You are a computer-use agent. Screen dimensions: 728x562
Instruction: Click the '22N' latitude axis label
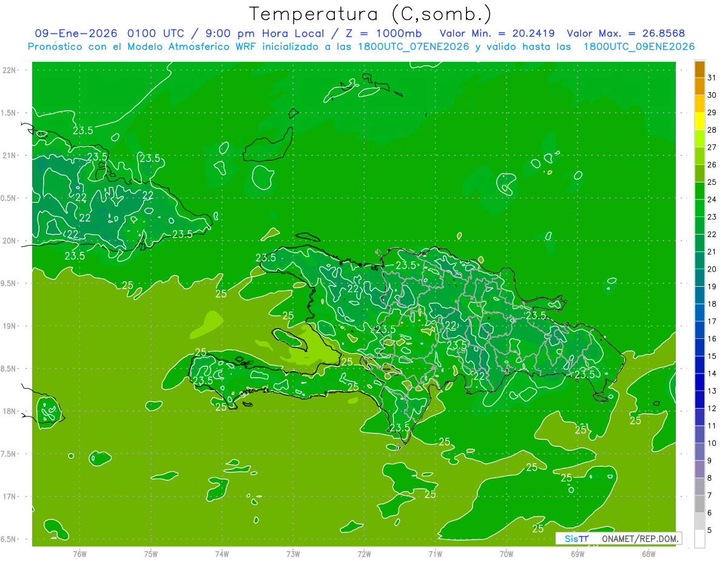click(x=9, y=70)
